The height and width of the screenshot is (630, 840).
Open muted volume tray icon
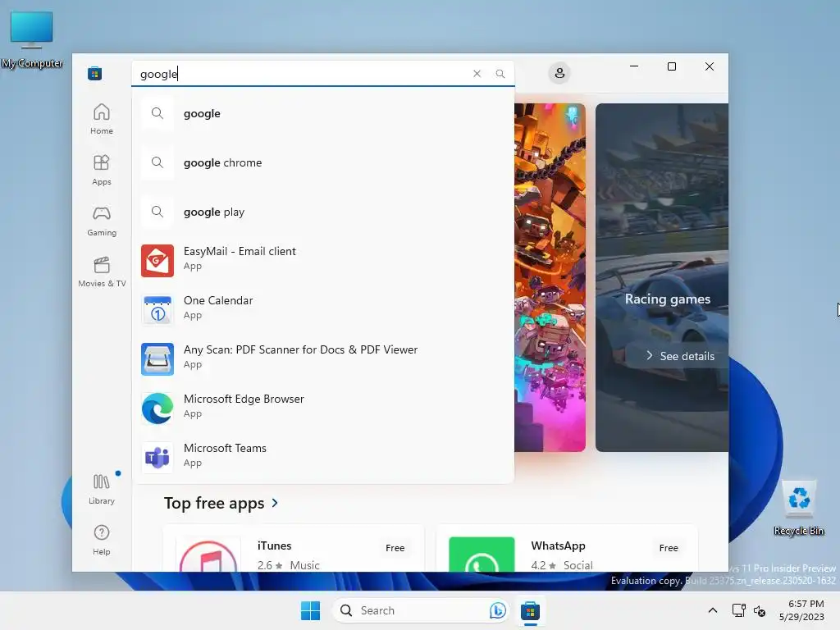(x=759, y=610)
